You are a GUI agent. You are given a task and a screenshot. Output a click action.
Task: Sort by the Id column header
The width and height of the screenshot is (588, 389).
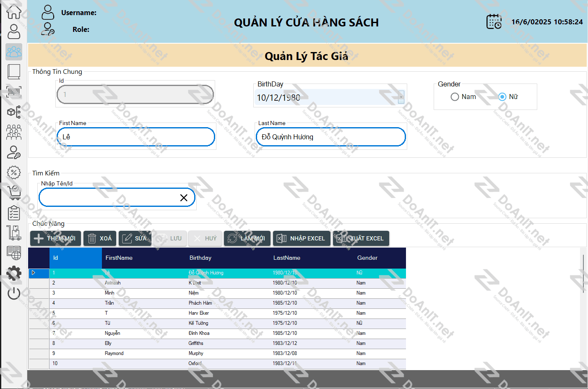click(x=75, y=258)
